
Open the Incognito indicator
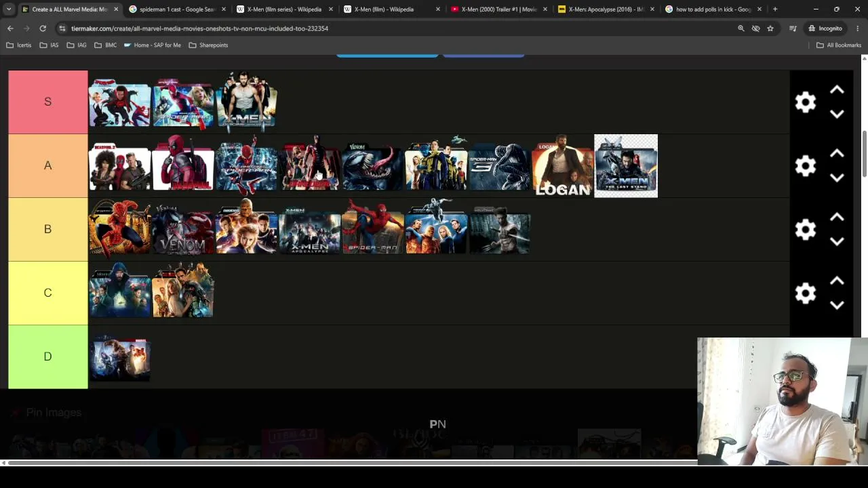click(x=825, y=28)
